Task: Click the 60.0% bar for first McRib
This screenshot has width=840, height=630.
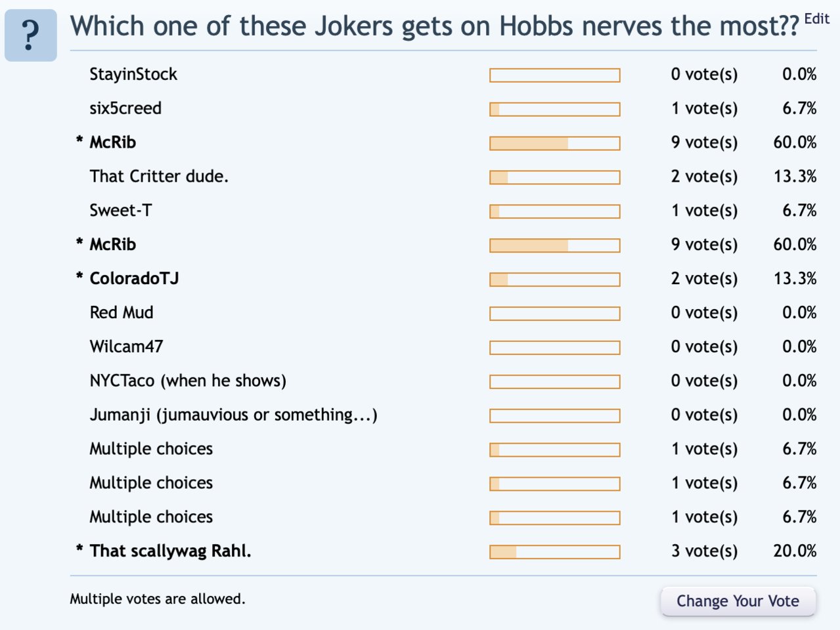Action: tap(555, 143)
